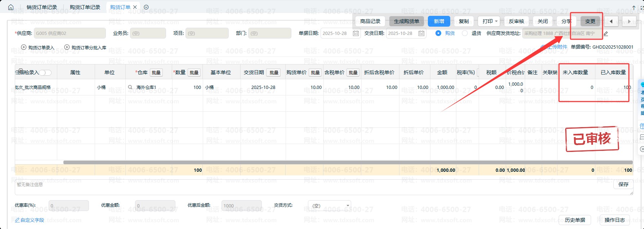Screen dimensions: 644x229
Task: Select the 退货 radio button
Action: coord(465,33)
